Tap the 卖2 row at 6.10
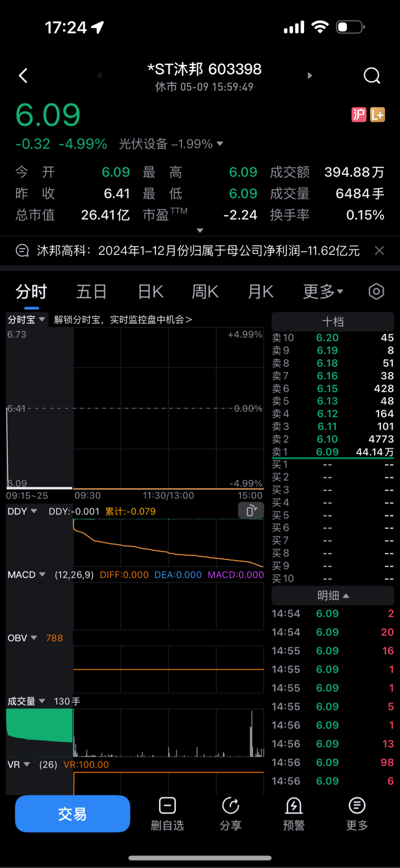400x868 pixels. tap(333, 439)
